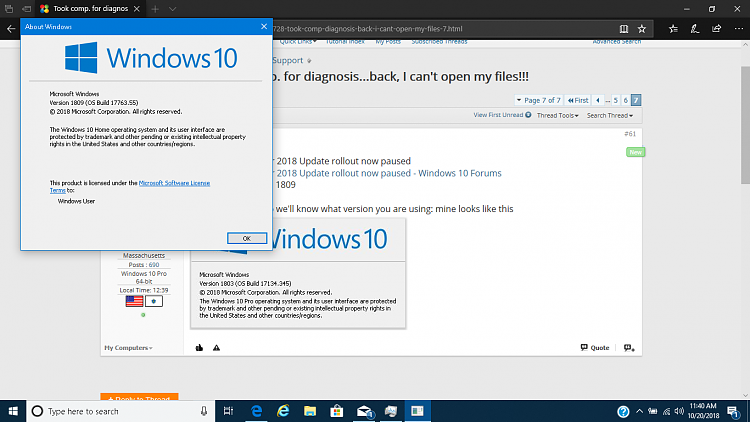Show tabs you've set aside icon
The height and width of the screenshot is (422, 750).
click(9, 9)
